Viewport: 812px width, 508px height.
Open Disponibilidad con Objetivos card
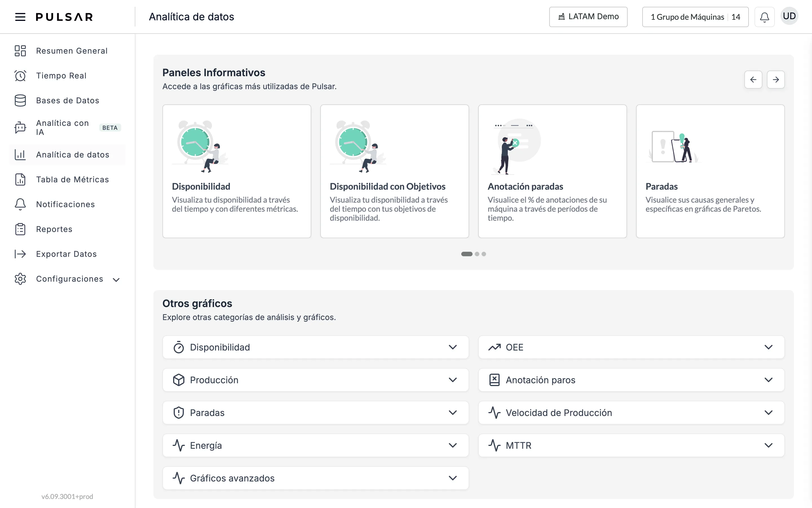click(395, 171)
